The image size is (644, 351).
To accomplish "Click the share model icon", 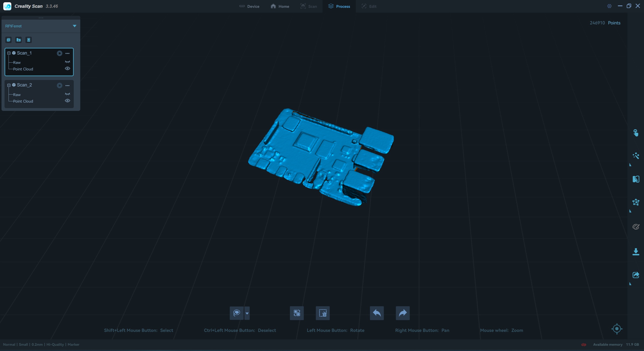I will (636, 275).
